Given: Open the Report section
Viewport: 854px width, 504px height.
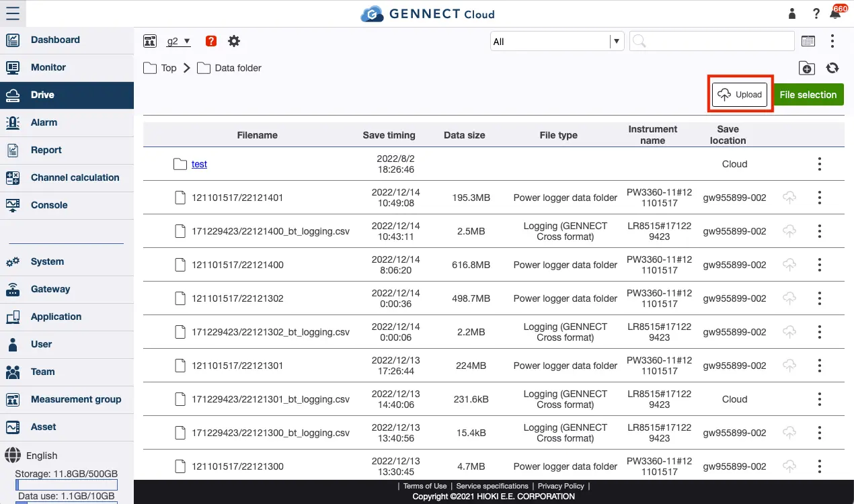Looking at the screenshot, I should pos(67,150).
